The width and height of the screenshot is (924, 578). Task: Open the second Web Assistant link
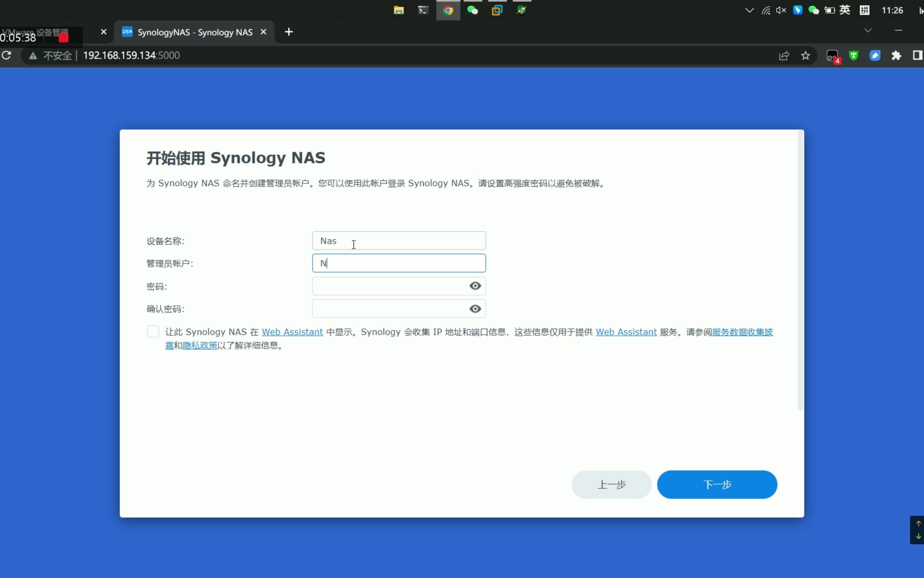[626, 332]
